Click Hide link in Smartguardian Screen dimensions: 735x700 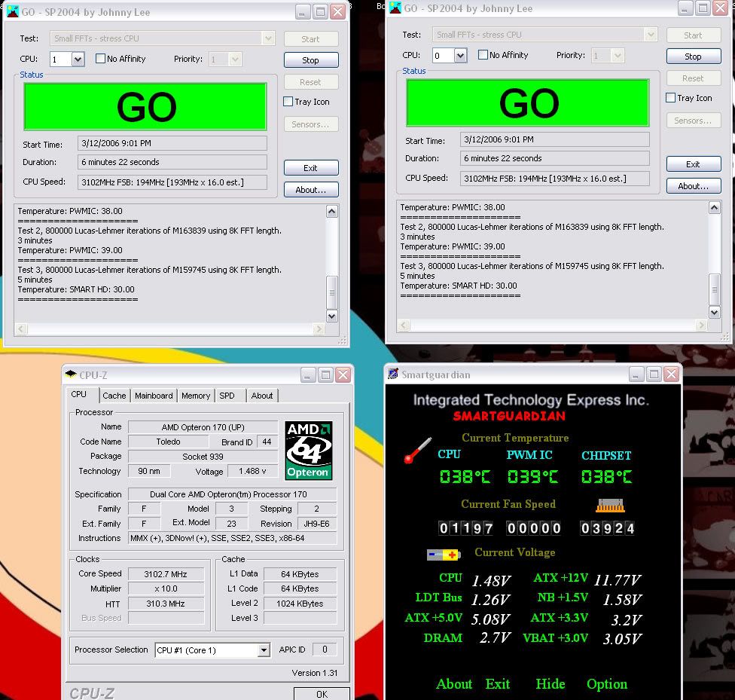click(x=550, y=684)
